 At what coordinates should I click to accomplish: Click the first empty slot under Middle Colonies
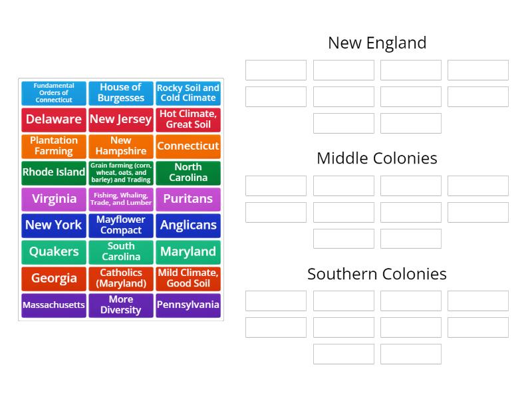tap(276, 186)
